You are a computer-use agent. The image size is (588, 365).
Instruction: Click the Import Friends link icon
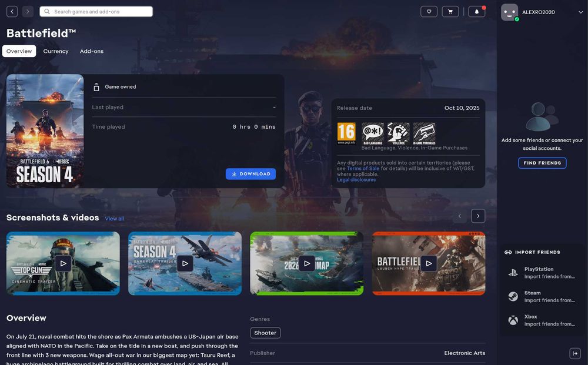click(508, 252)
